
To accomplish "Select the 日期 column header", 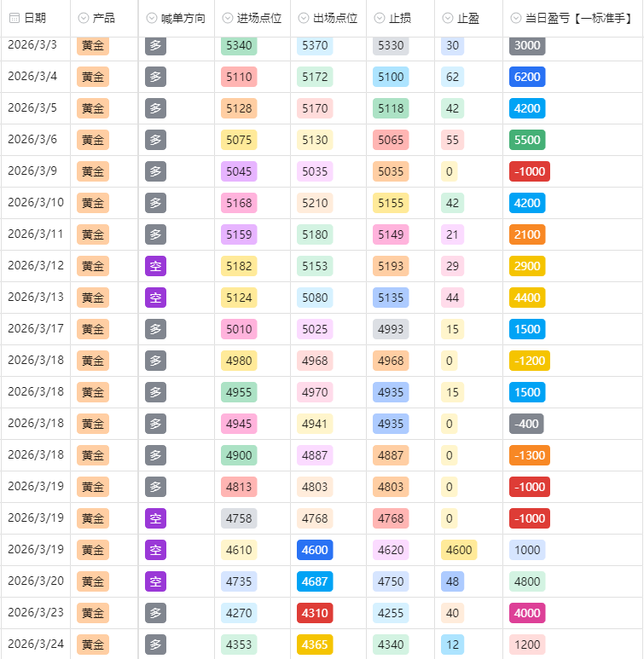I will (x=35, y=18).
